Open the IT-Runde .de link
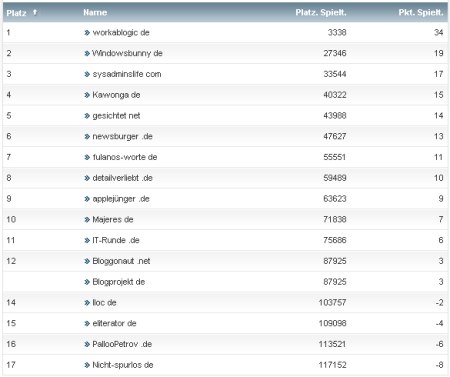450x377 pixels. [116, 240]
